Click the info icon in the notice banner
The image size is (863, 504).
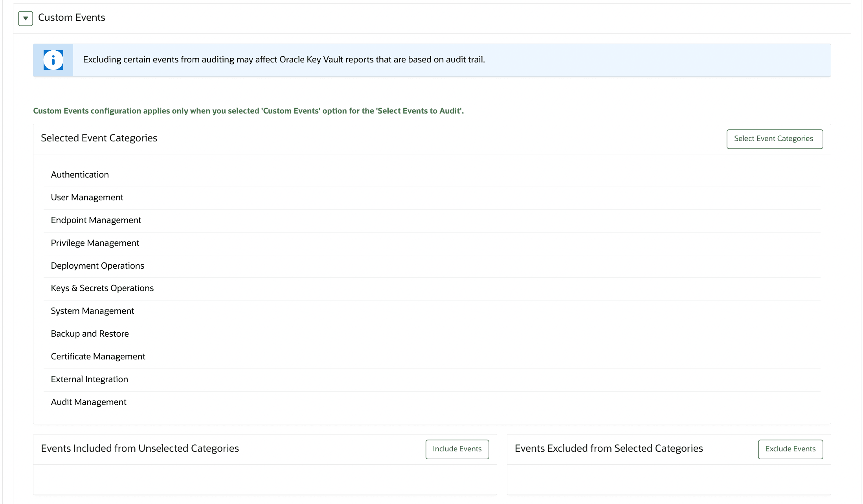click(x=53, y=60)
